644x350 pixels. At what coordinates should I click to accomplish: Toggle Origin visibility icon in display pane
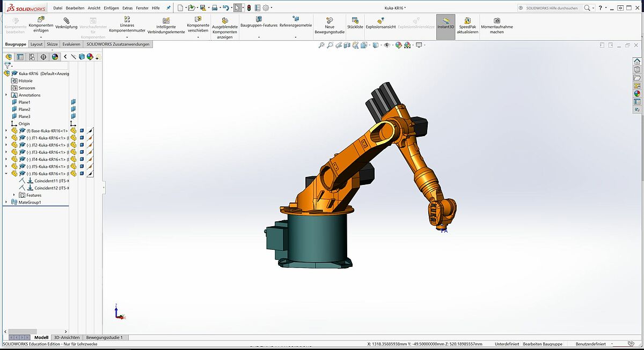pos(73,124)
